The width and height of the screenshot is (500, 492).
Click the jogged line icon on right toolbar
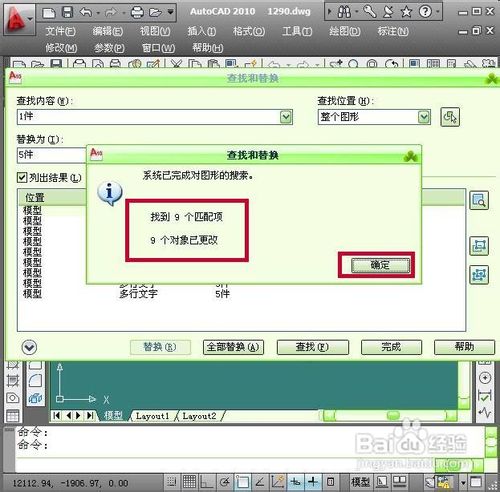pyautogui.click(x=485, y=413)
